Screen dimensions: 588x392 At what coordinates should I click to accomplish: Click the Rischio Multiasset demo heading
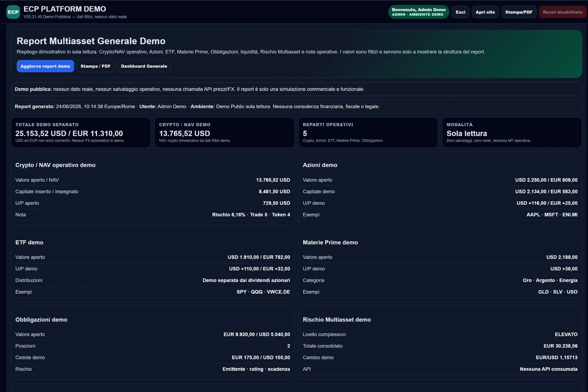337,320
